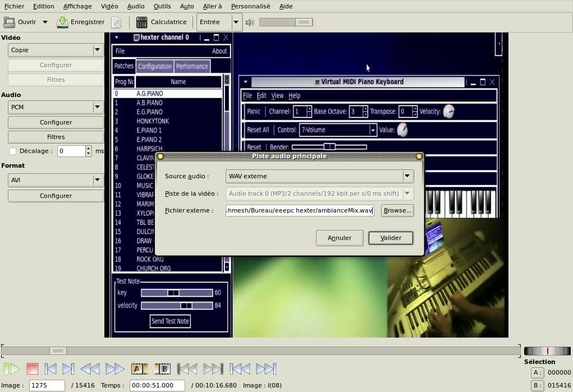Click Browse next to Fichier externe

coord(397,210)
